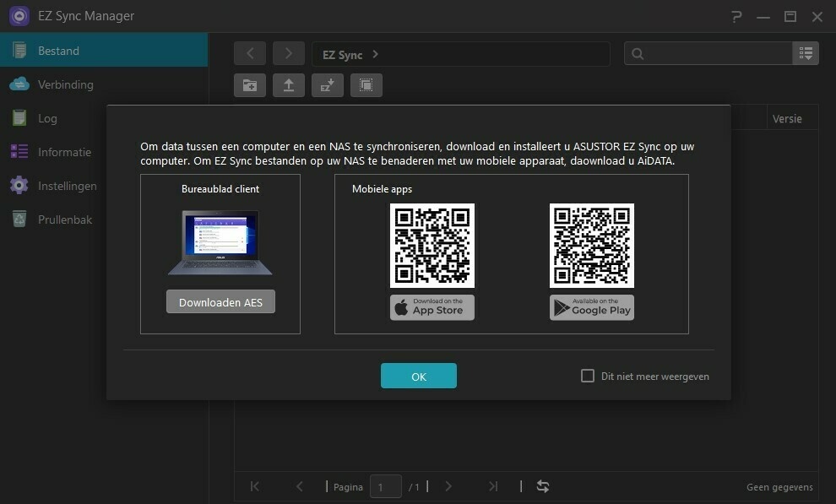The width and height of the screenshot is (836, 504).
Task: Go forward with the right arrow navigation button
Action: click(x=289, y=53)
